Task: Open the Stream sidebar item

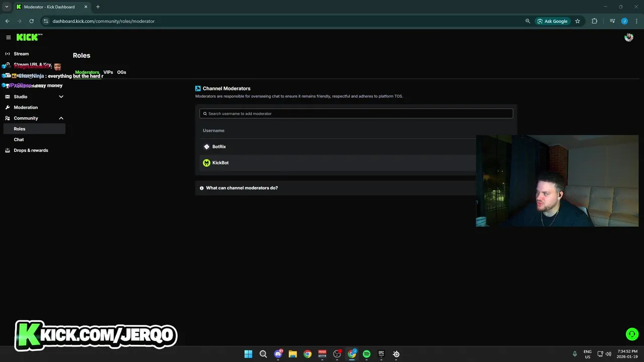Action: point(21,54)
